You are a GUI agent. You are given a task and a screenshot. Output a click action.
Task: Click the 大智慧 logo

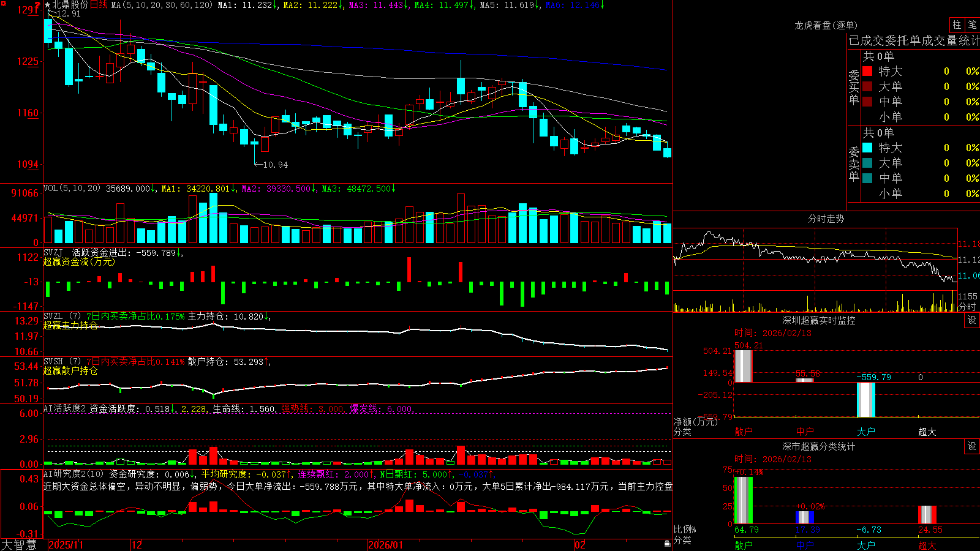coord(19,545)
